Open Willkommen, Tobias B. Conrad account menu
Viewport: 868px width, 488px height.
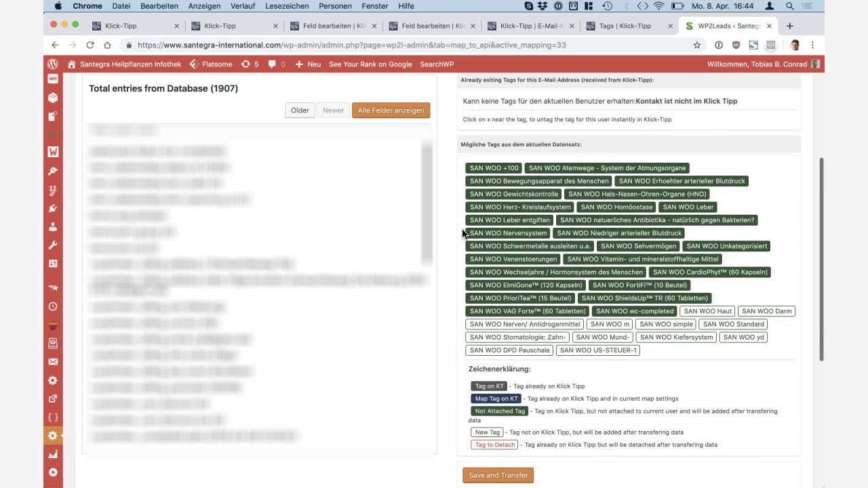[x=764, y=64]
